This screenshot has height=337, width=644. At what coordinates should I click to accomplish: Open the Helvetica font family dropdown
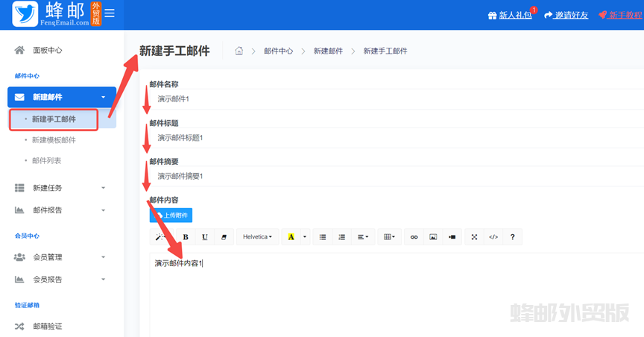tap(258, 237)
